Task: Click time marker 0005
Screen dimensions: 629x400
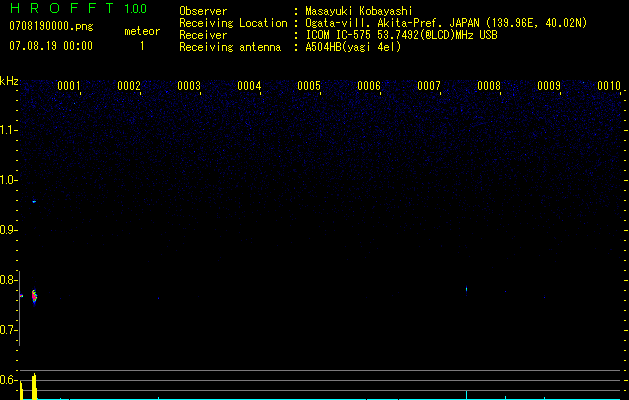Action: coord(309,86)
